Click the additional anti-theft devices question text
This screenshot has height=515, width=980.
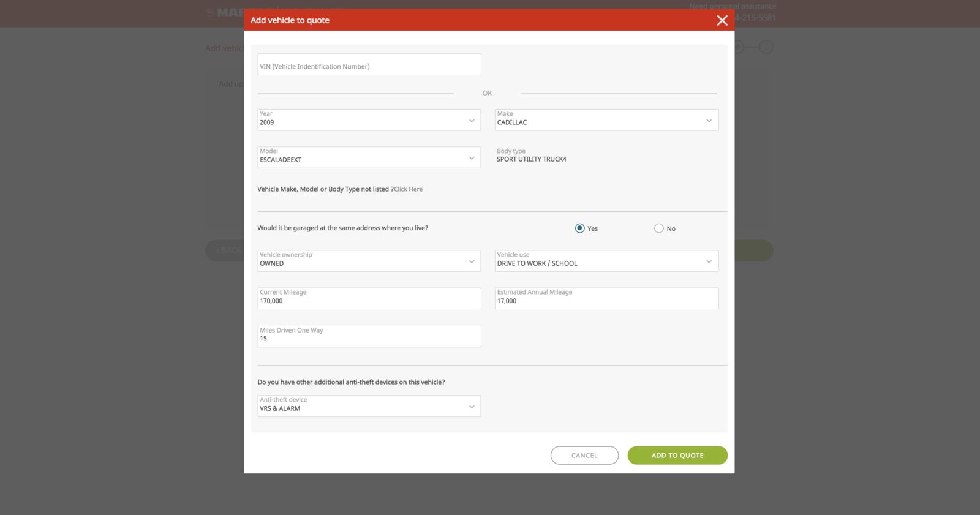click(351, 382)
